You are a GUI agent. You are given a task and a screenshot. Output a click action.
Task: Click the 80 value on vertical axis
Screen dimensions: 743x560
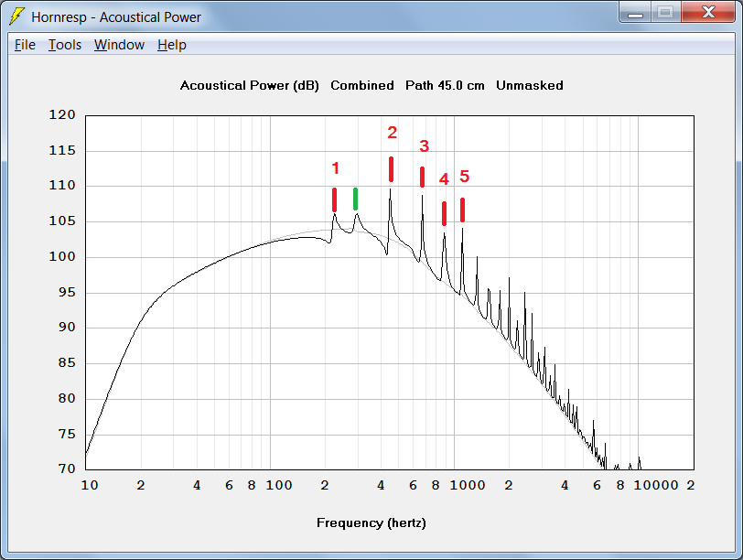(67, 398)
